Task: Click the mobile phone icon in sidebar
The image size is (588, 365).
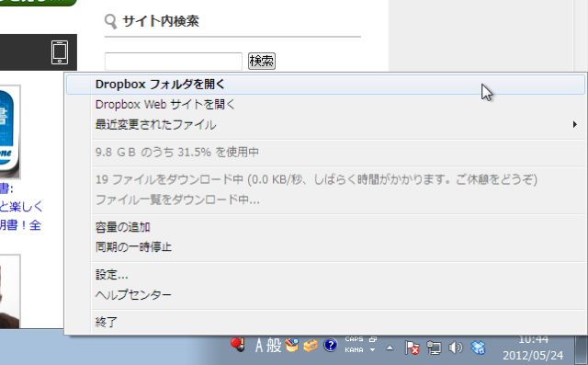Action: point(60,52)
